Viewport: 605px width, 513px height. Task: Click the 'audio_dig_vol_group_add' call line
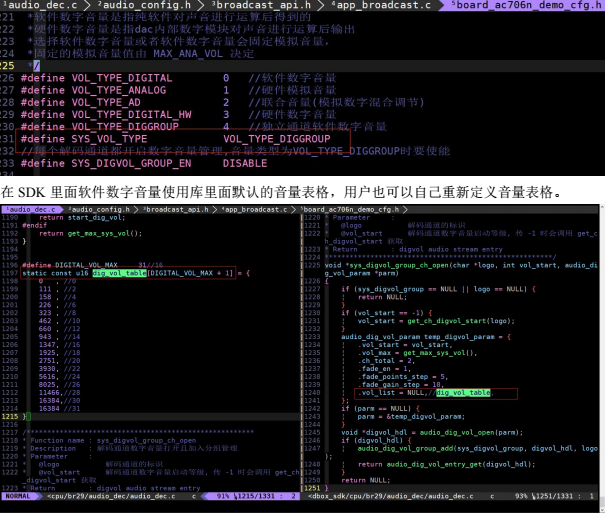[x=477, y=448]
